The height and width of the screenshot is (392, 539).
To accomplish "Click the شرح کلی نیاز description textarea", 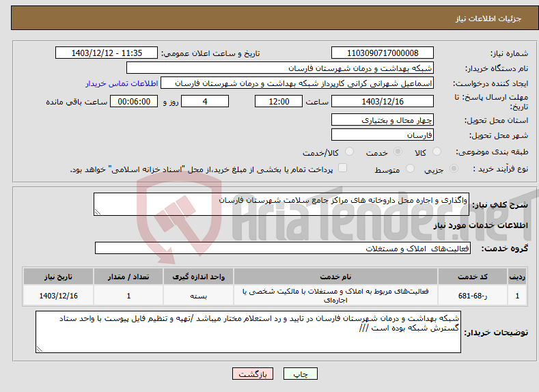I will pos(281,204).
